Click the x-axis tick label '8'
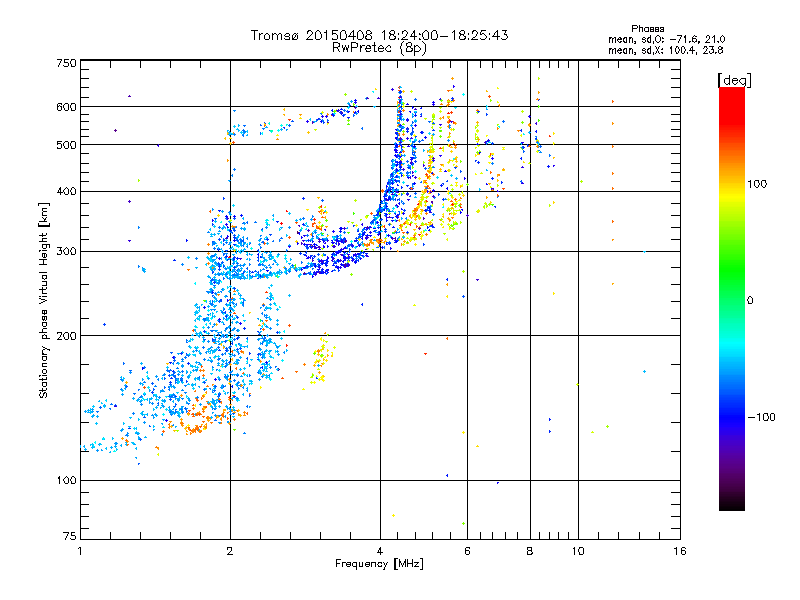The image size is (800, 600). 530,551
